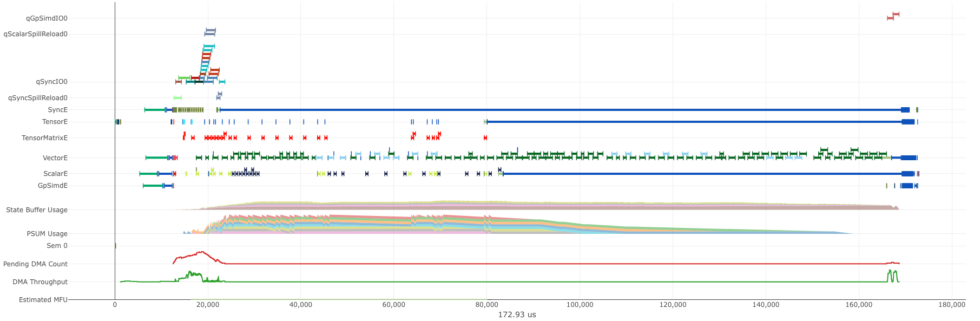Select the State Buffer Usage label

[x=37, y=210]
